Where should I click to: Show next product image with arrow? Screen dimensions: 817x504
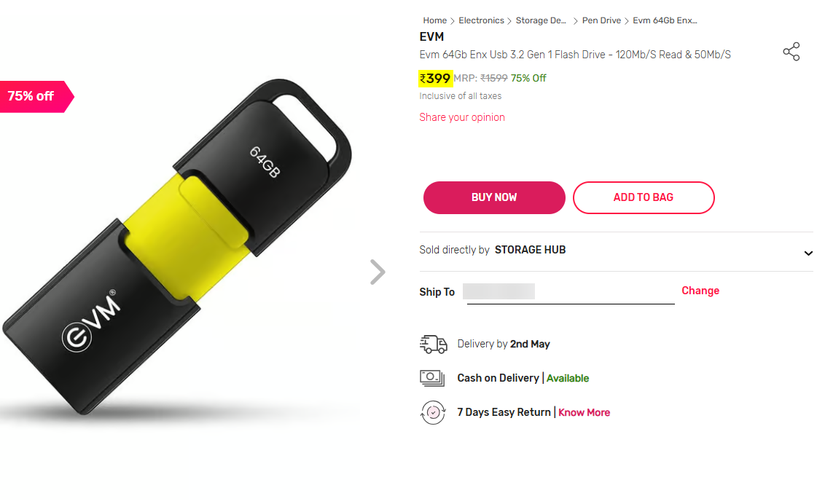pyautogui.click(x=378, y=272)
